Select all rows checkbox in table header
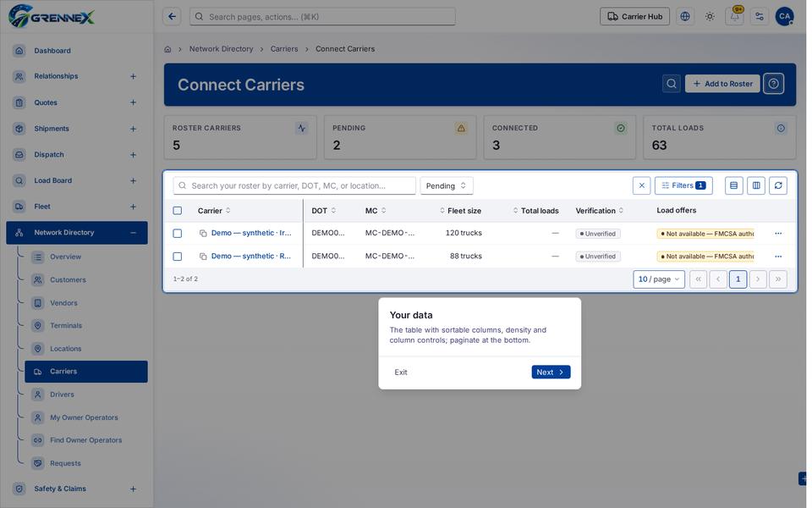This screenshot has height=508, width=812. point(177,211)
